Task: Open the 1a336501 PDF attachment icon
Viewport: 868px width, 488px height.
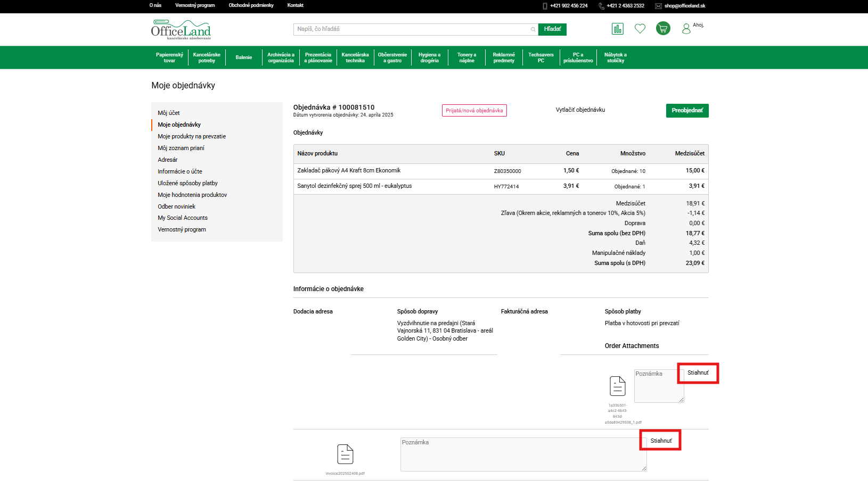Action: point(618,386)
